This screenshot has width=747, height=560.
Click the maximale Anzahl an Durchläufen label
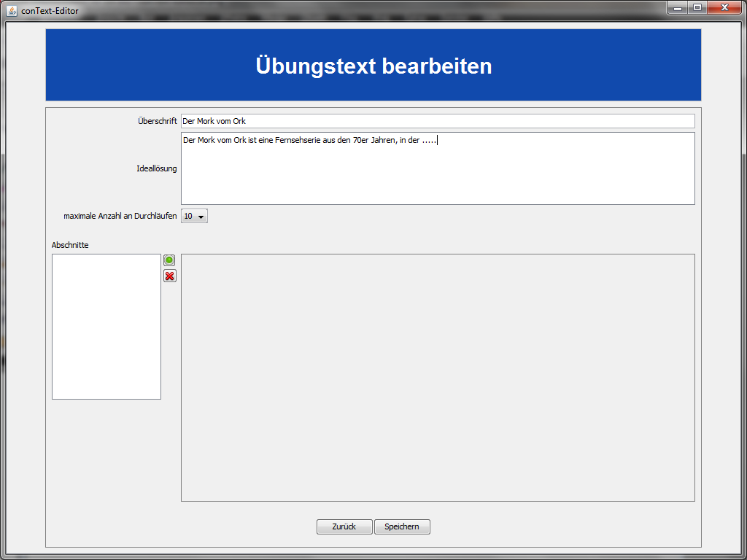pos(120,217)
